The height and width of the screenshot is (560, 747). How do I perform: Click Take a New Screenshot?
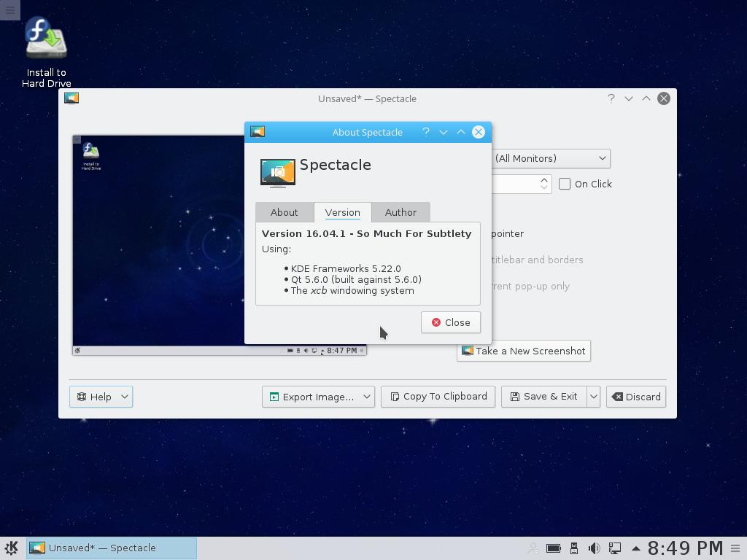click(x=524, y=351)
